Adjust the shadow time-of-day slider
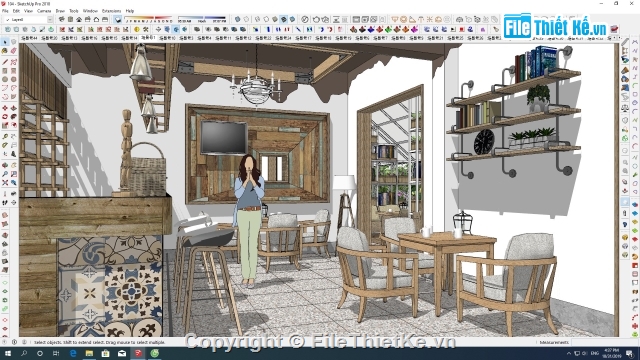The width and height of the screenshot is (640, 360). click(202, 19)
